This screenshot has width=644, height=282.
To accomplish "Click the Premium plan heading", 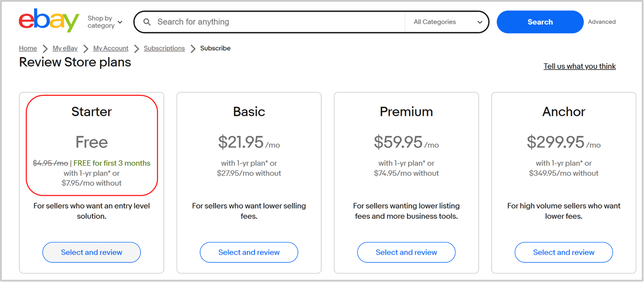I will (x=406, y=112).
